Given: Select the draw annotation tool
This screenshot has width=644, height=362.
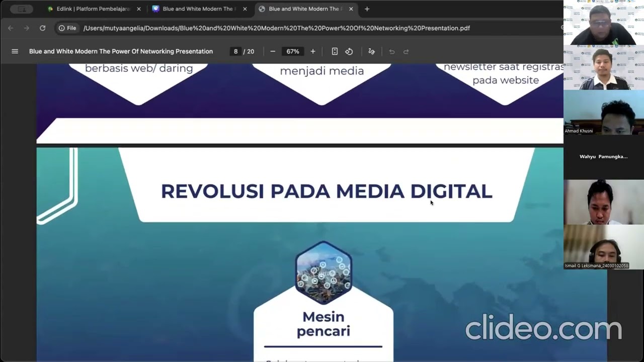Looking at the screenshot, I should (x=371, y=51).
